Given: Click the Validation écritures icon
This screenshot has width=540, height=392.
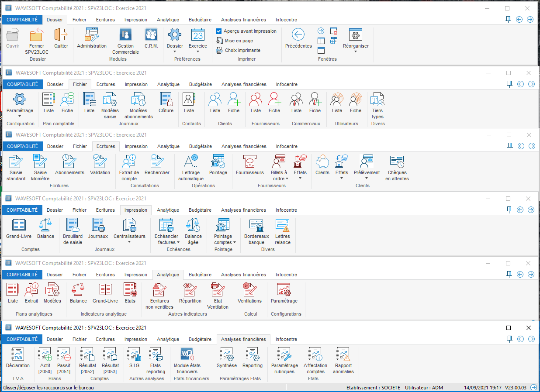Looking at the screenshot, I should click(x=100, y=162).
